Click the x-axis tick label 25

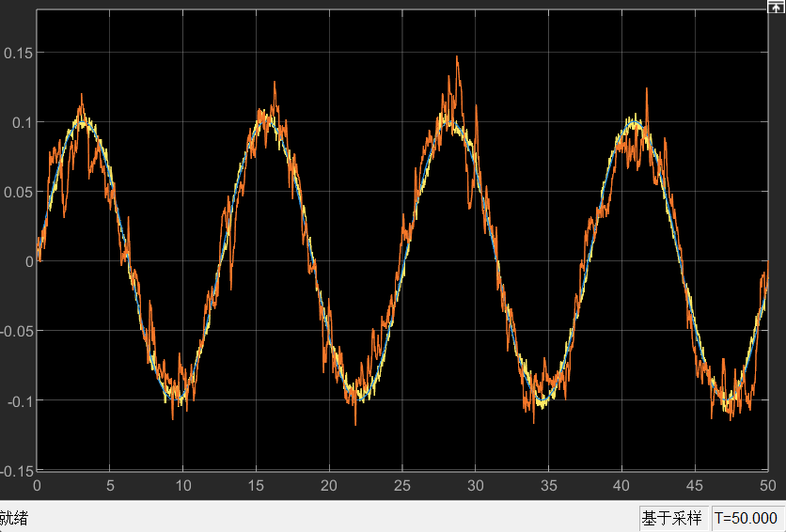[402, 486]
